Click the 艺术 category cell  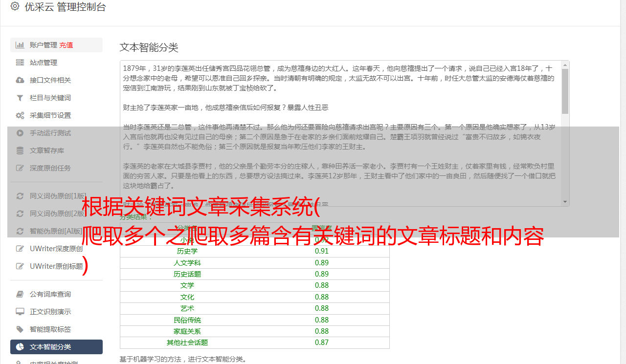187,308
